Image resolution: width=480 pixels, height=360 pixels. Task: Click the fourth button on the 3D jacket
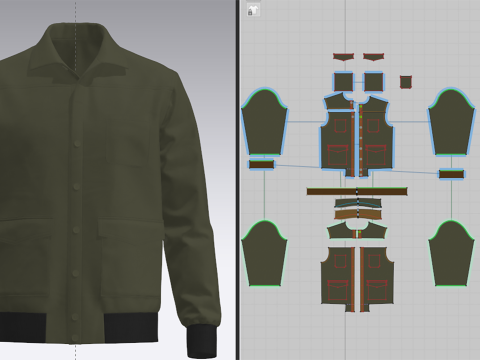(x=76, y=273)
